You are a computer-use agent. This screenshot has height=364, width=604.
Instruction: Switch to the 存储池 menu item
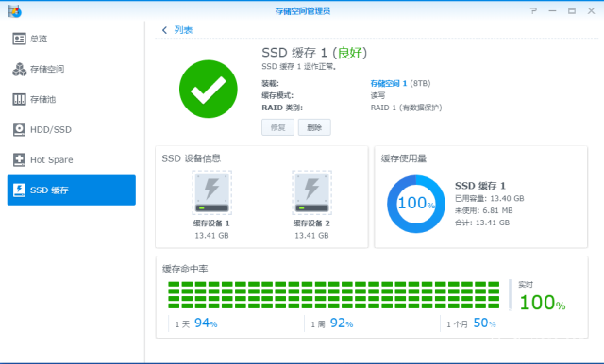72,99
